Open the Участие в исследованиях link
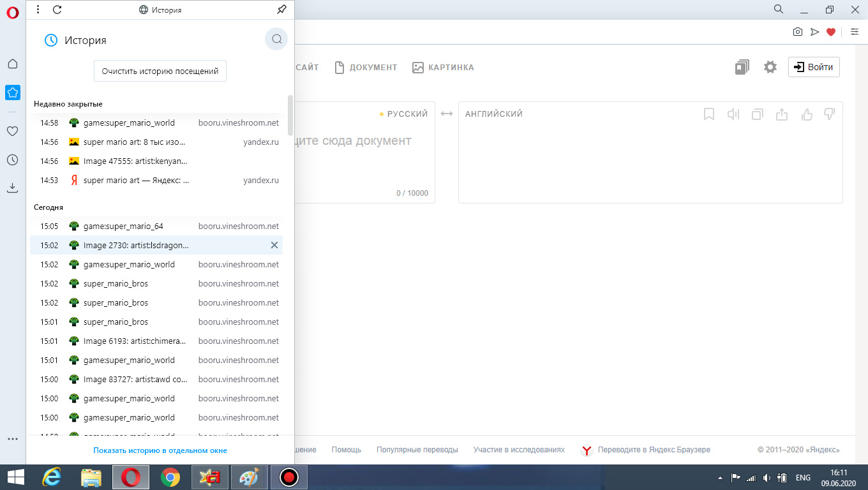Viewport: 868px width, 490px height. pyautogui.click(x=519, y=450)
